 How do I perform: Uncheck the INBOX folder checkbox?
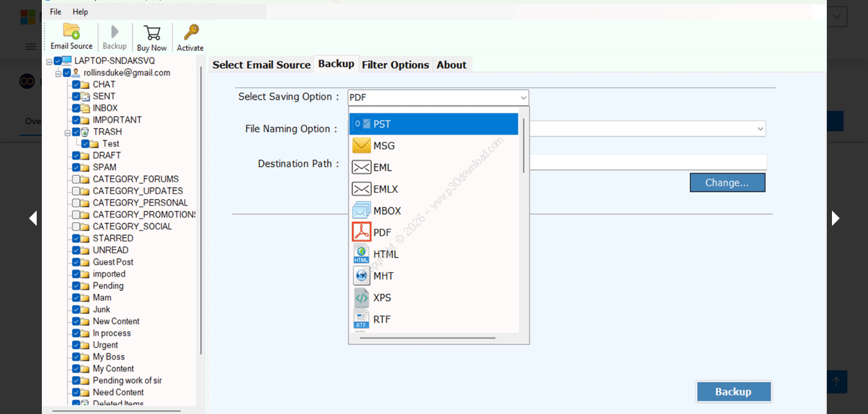76,108
